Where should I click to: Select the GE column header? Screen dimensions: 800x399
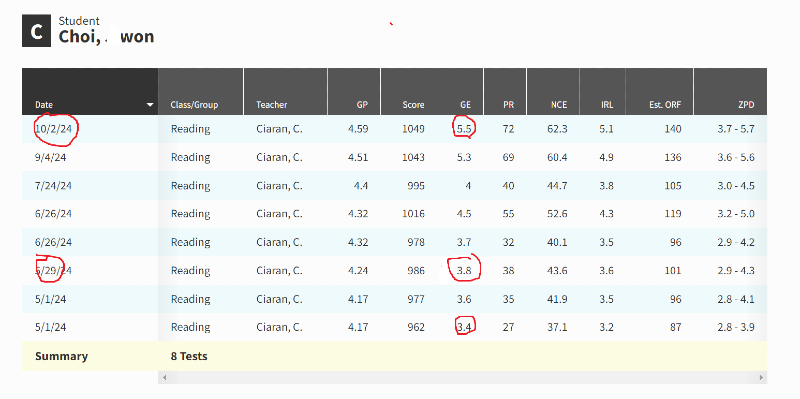coord(465,105)
